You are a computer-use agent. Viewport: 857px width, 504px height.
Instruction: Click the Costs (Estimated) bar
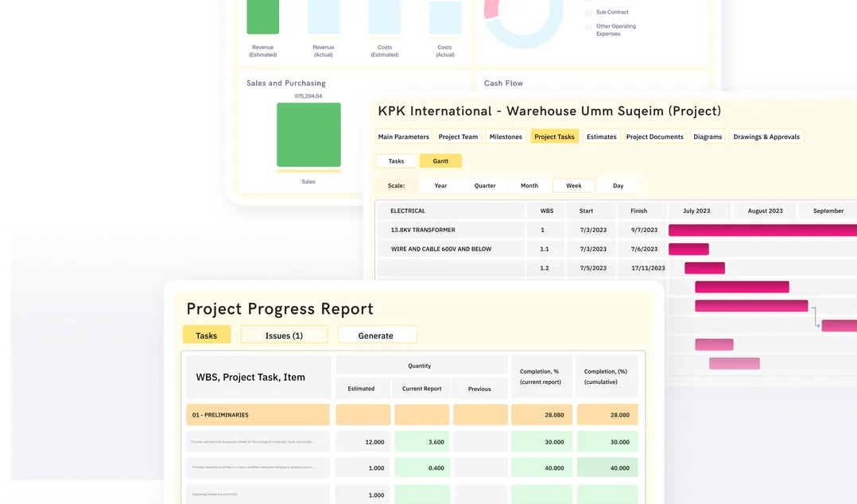click(x=385, y=17)
